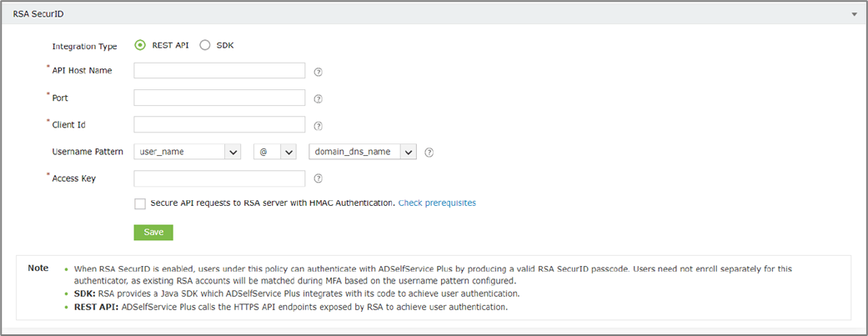
Task: Select the REST API integration type
Action: (x=140, y=45)
